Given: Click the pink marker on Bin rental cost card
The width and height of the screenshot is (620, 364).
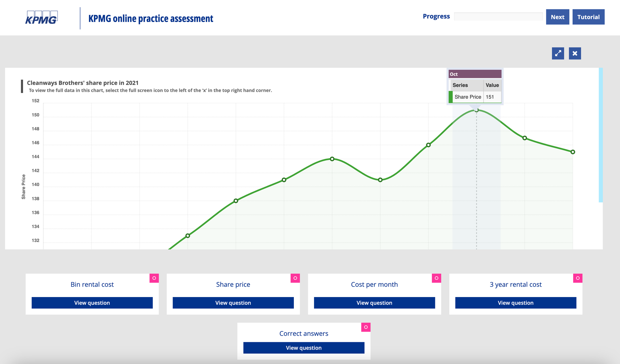Looking at the screenshot, I should click(x=154, y=278).
